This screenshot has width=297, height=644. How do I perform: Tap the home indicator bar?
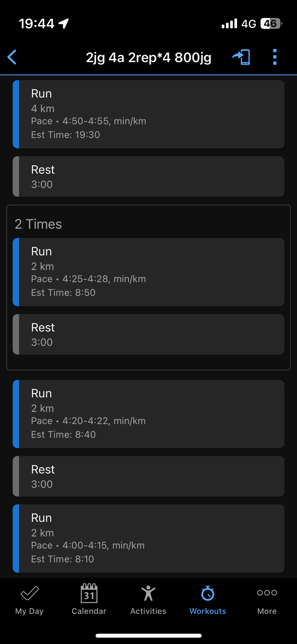[x=149, y=636]
